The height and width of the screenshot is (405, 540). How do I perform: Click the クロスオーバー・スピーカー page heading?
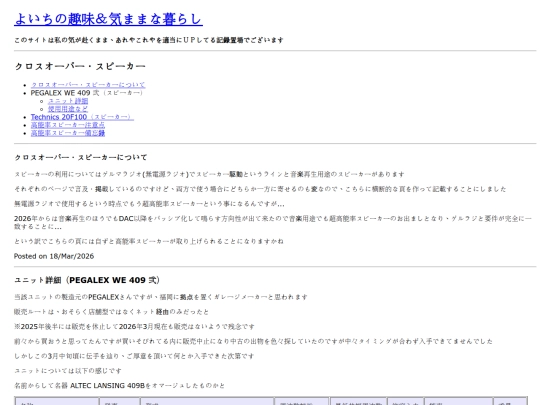(80, 66)
